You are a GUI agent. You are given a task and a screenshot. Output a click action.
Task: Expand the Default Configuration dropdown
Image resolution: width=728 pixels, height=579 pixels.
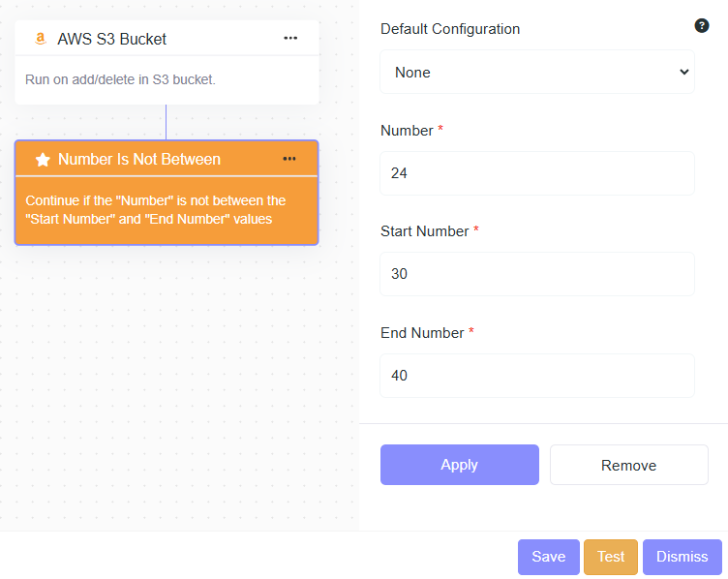tap(537, 72)
